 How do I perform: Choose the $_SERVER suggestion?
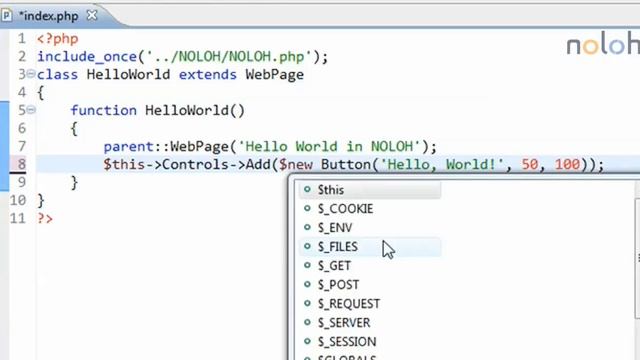(370, 322)
